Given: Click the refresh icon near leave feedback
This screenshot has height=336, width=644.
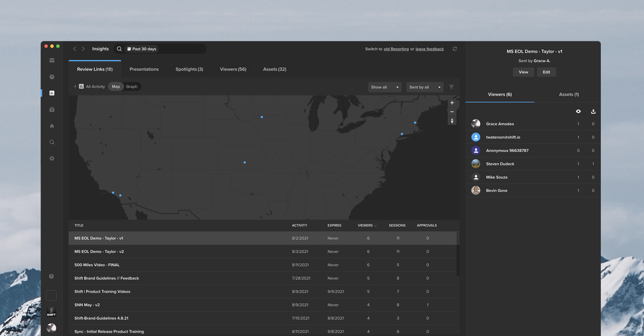Looking at the screenshot, I should point(455,49).
